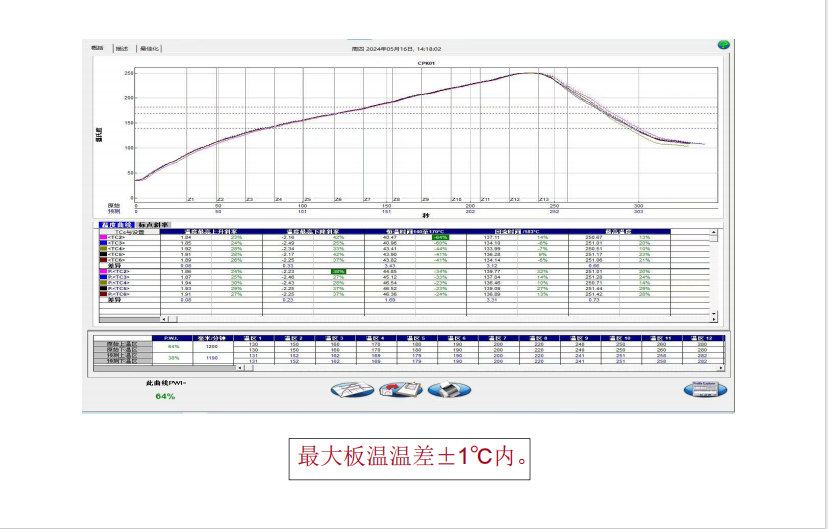Open the 描述 tab
828x529 pixels.
[x=122, y=48]
